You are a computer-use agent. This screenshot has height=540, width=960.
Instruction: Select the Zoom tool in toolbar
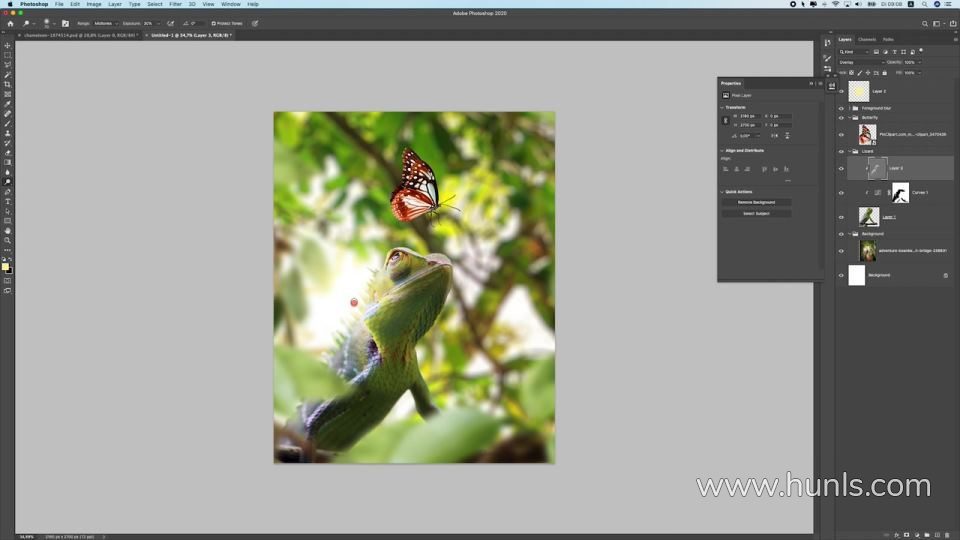pyautogui.click(x=7, y=240)
